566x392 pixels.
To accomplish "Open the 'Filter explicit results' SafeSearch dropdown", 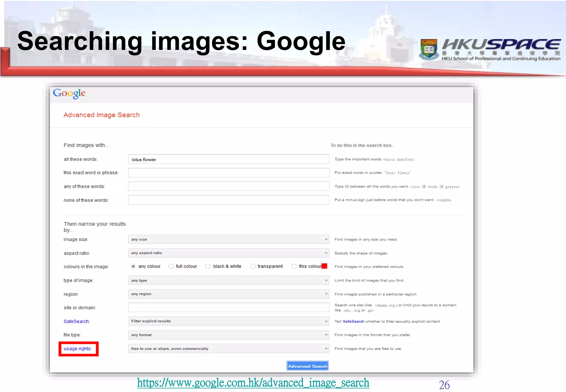I will click(x=229, y=321).
